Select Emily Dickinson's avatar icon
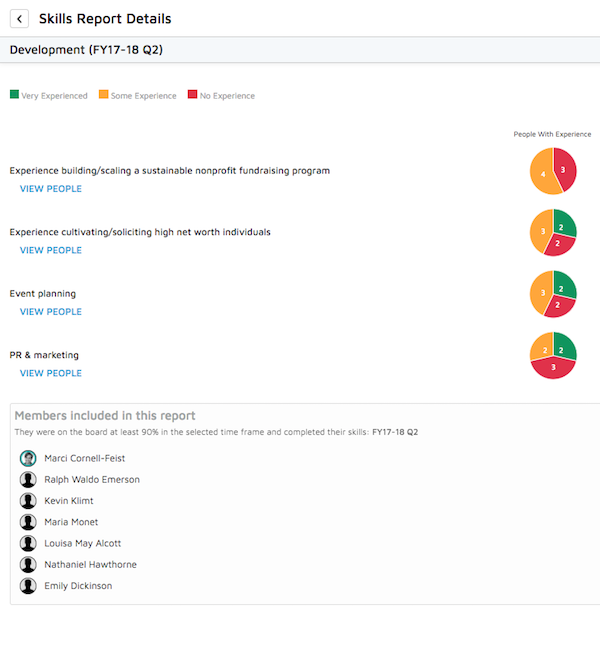 28,586
